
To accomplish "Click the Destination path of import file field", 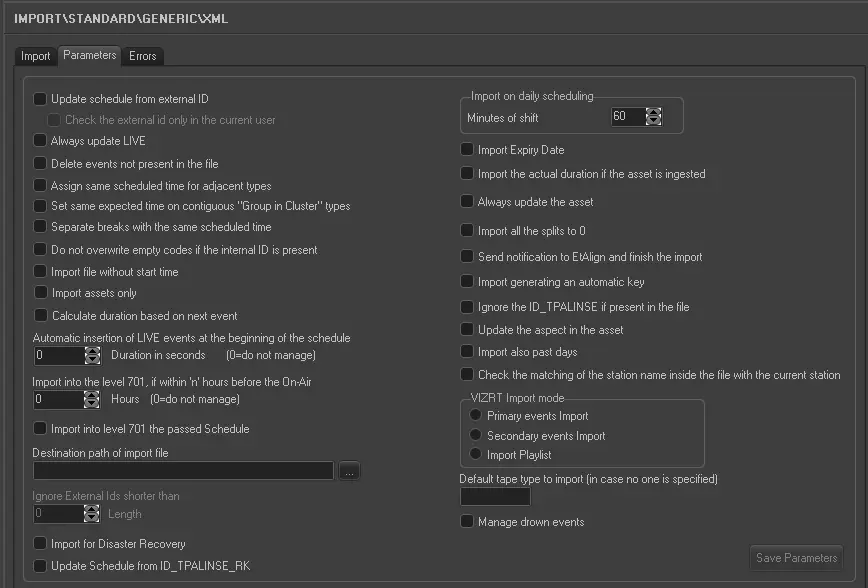I will coord(183,471).
